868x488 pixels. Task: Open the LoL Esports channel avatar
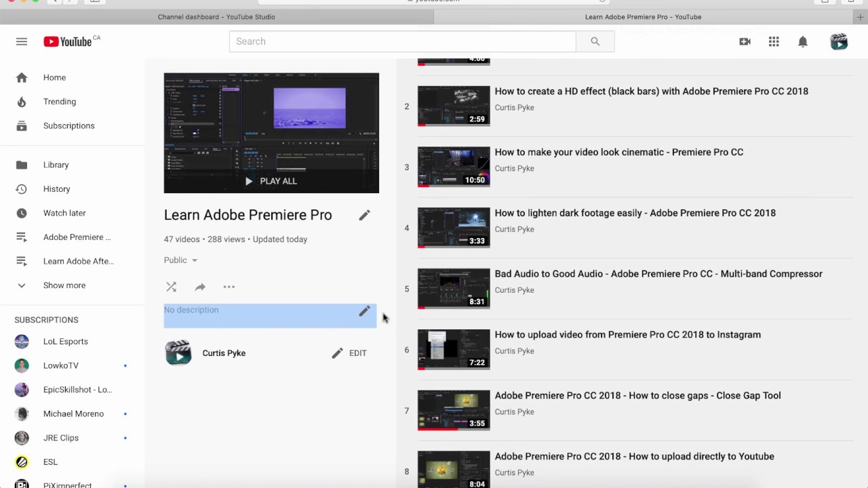(x=22, y=342)
